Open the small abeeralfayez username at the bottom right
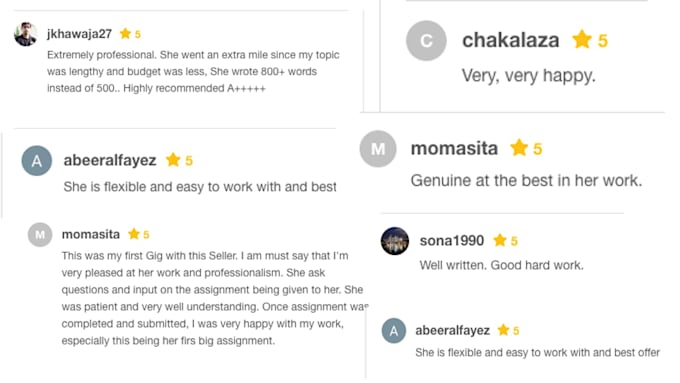 coord(452,331)
